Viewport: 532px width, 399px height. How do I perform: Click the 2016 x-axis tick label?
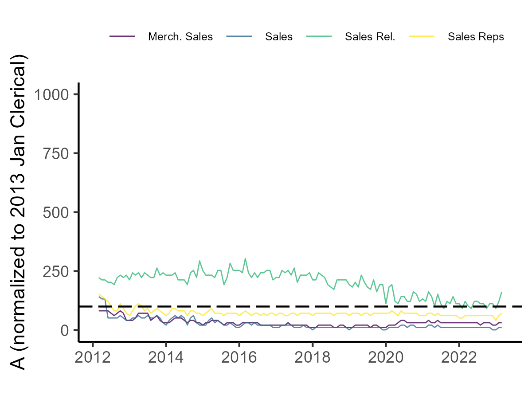coord(239,357)
